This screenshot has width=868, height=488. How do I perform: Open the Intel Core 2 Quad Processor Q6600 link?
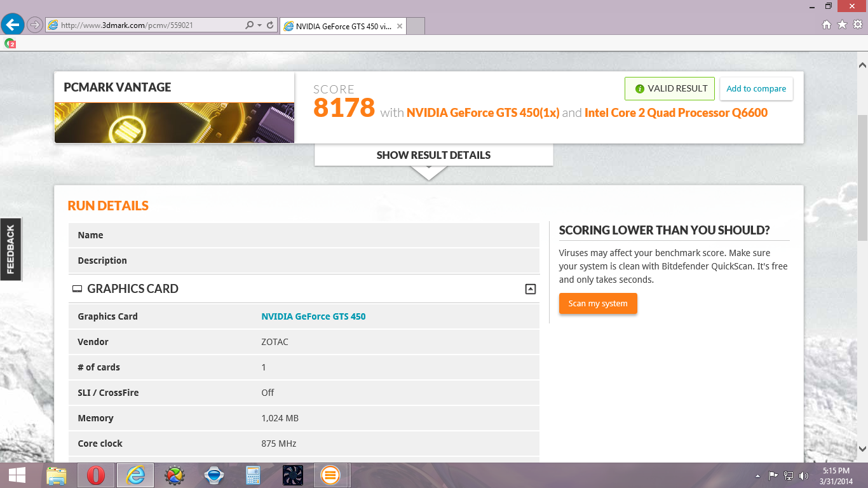click(x=676, y=112)
